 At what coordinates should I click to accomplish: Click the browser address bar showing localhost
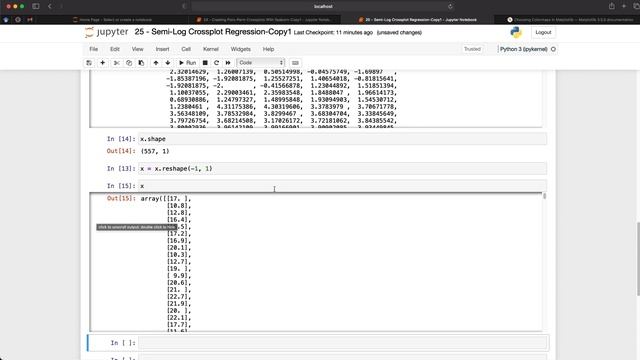pyautogui.click(x=323, y=7)
